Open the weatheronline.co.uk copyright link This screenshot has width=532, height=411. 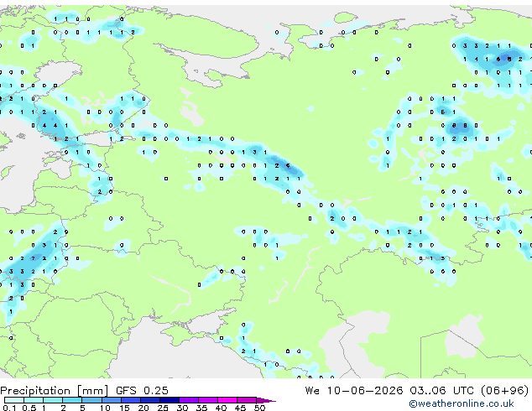tap(462, 403)
